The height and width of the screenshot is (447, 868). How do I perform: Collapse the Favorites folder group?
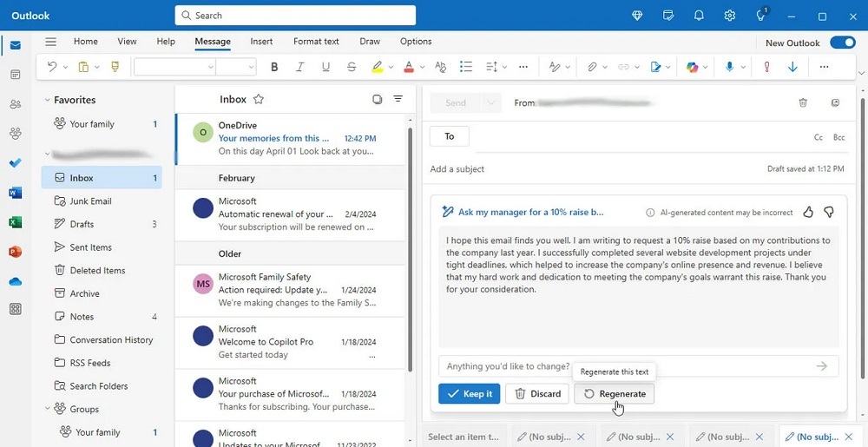48,100
